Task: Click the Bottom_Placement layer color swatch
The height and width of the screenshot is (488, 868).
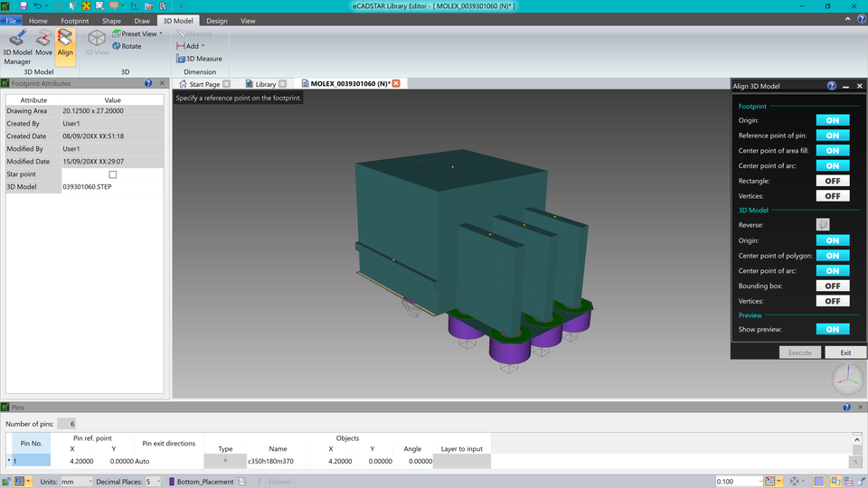Action: 171,482
